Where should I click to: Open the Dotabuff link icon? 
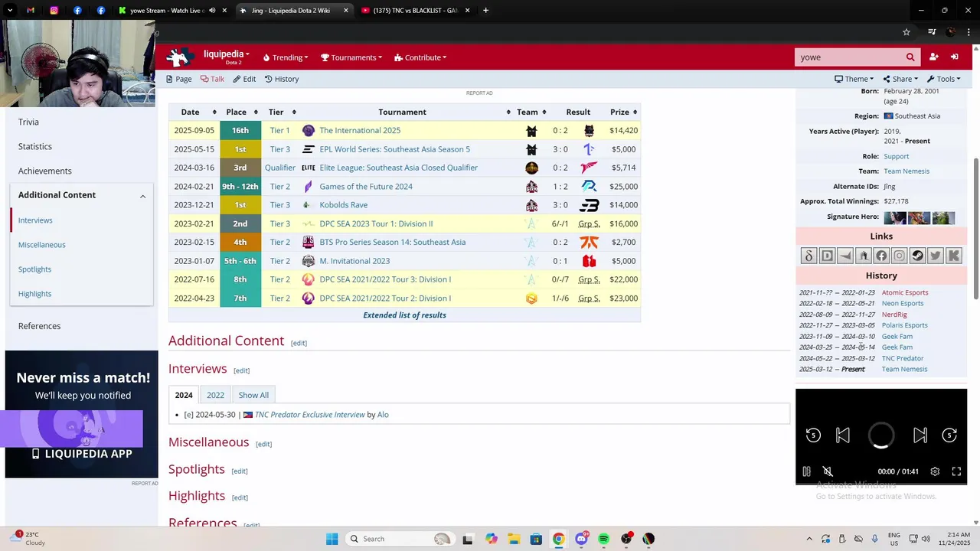click(x=827, y=256)
